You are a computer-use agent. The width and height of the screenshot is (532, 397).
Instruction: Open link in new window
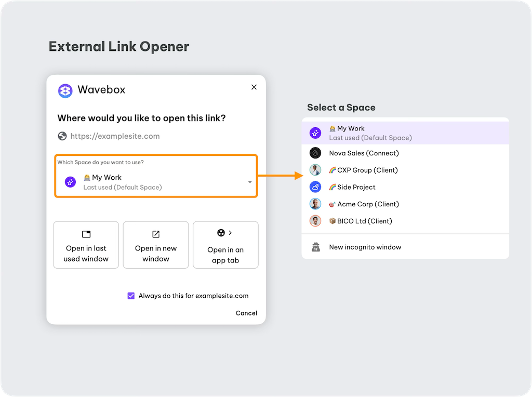click(156, 245)
